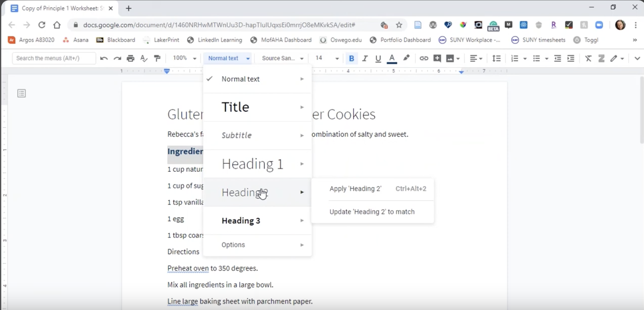The height and width of the screenshot is (310, 644).
Task: Open the text alignment dropdown
Action: pos(476,58)
